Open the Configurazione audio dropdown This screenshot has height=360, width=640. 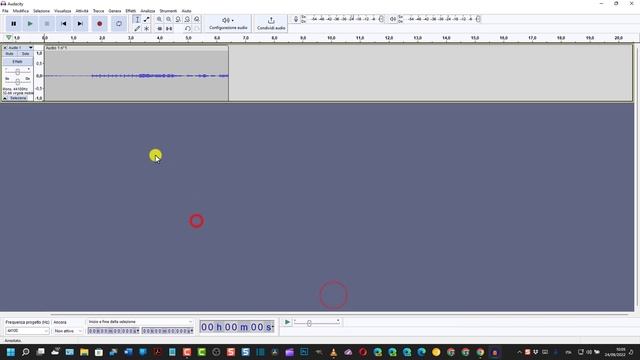[228, 23]
